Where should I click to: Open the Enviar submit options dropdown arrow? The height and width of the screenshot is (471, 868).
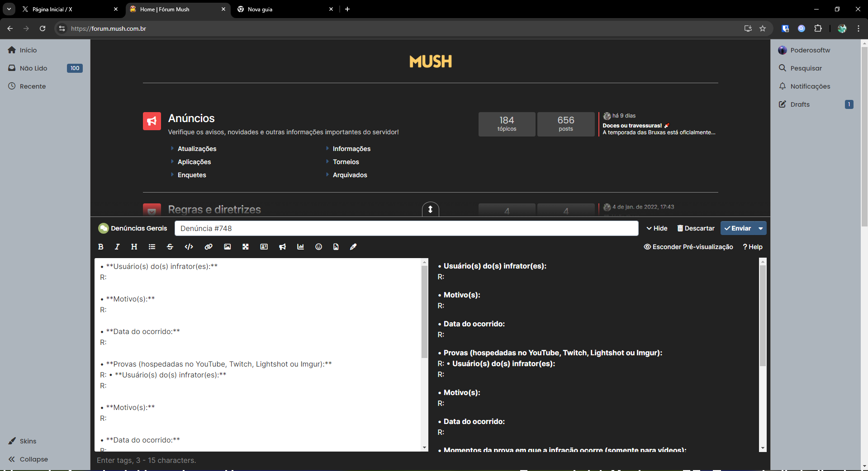point(761,228)
